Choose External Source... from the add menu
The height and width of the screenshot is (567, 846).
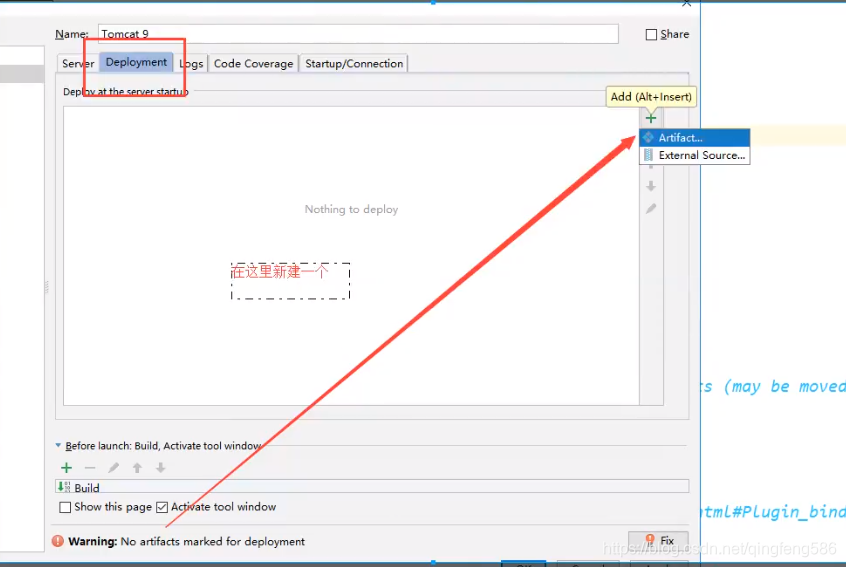(x=694, y=155)
